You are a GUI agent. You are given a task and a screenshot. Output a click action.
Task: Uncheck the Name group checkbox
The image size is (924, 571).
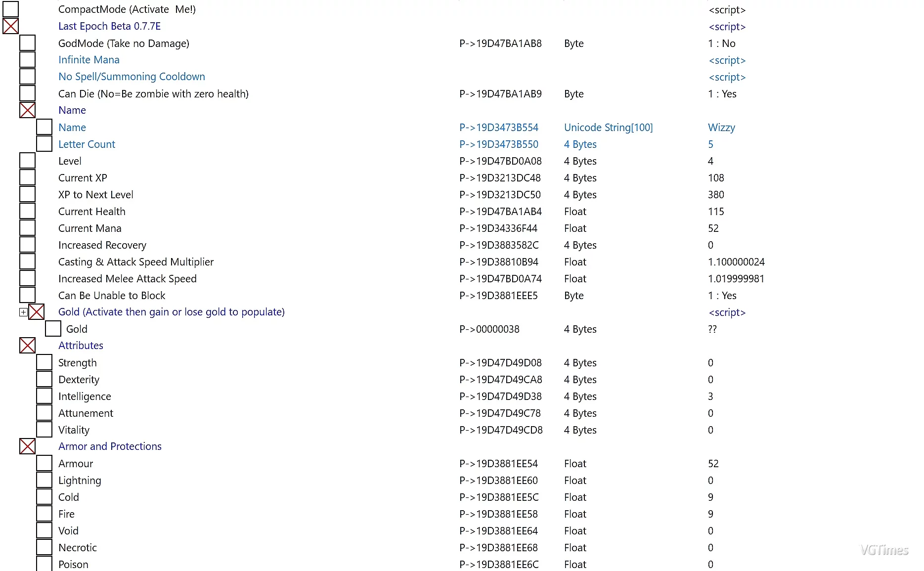[x=27, y=110]
